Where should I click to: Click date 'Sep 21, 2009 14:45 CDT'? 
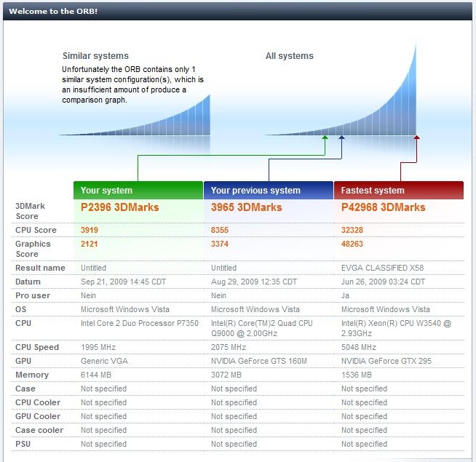123,282
